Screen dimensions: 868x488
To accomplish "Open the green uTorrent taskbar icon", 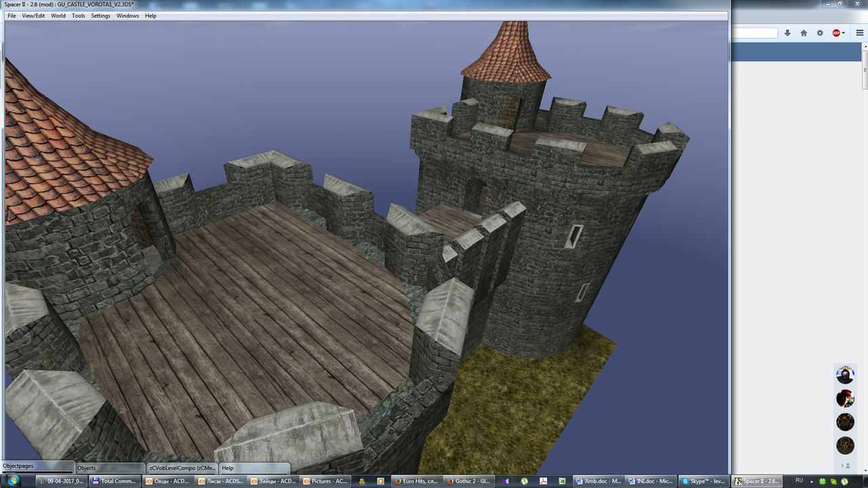I will click(x=524, y=481).
